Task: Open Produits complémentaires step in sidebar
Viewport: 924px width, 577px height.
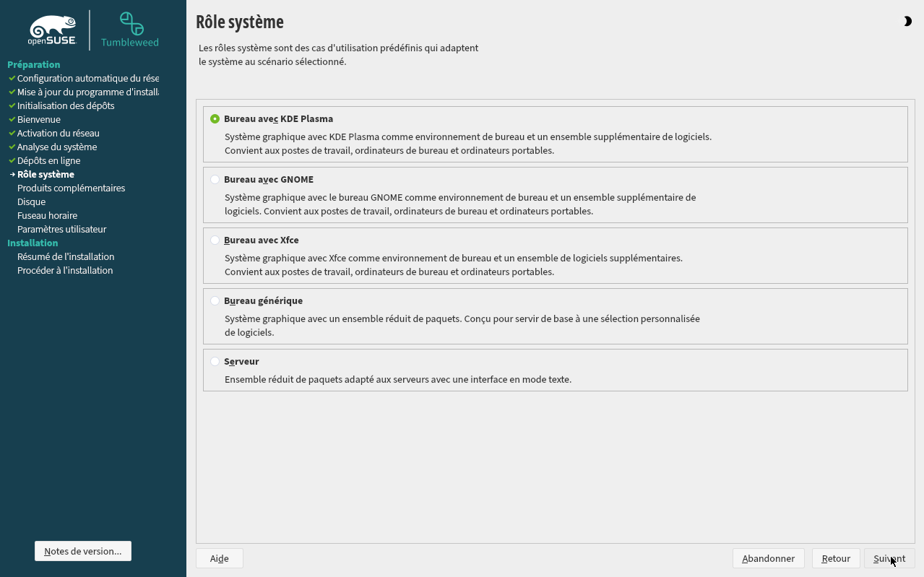Action: pyautogui.click(x=71, y=188)
